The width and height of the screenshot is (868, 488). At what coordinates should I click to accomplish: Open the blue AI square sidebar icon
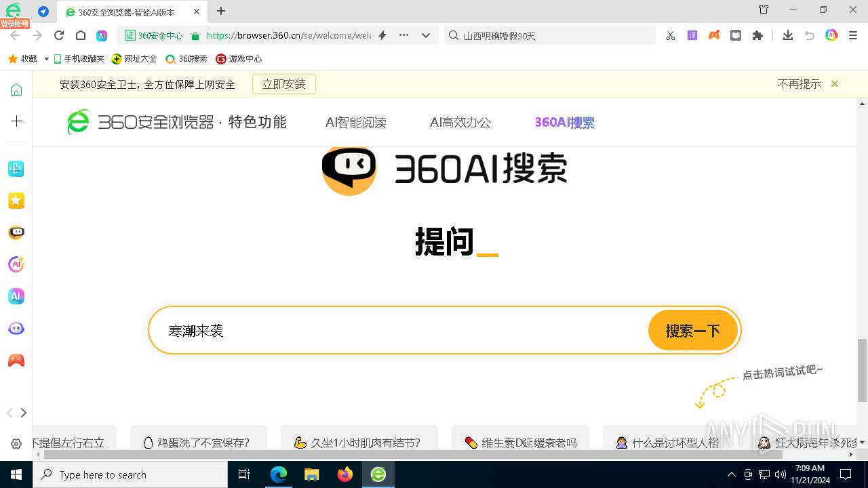[x=16, y=296]
